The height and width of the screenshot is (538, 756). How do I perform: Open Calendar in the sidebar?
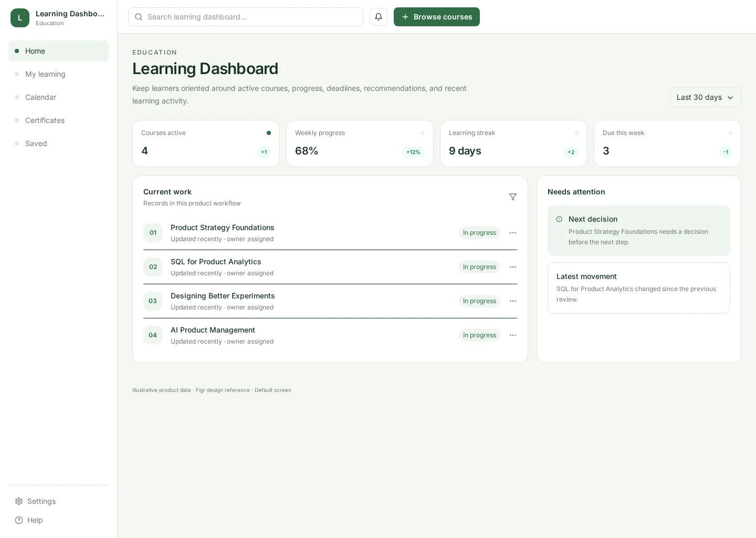coord(58,97)
